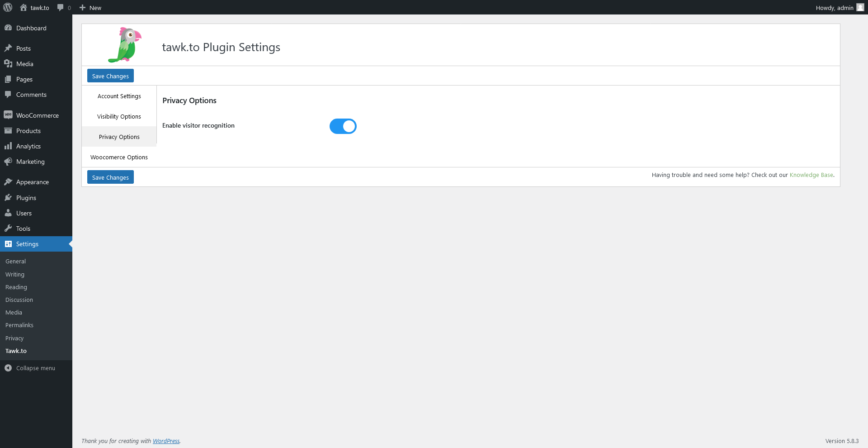Open the comments bubble icon in admin bar

pos(61,8)
